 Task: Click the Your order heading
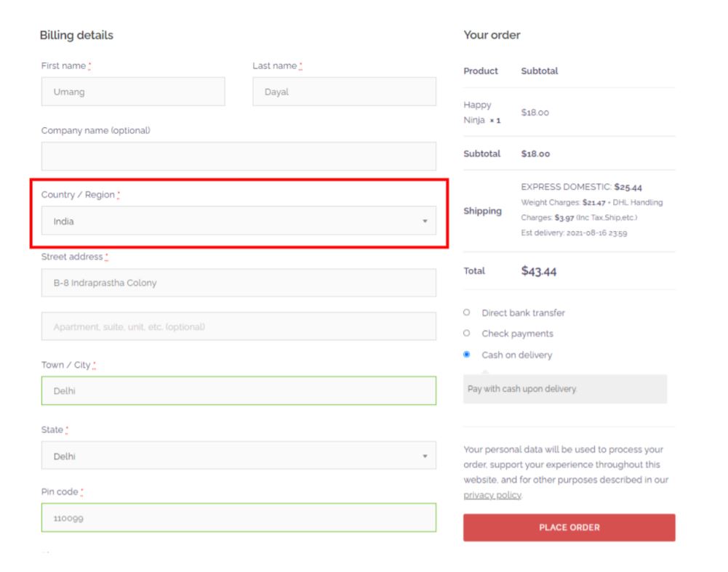pos(492,36)
